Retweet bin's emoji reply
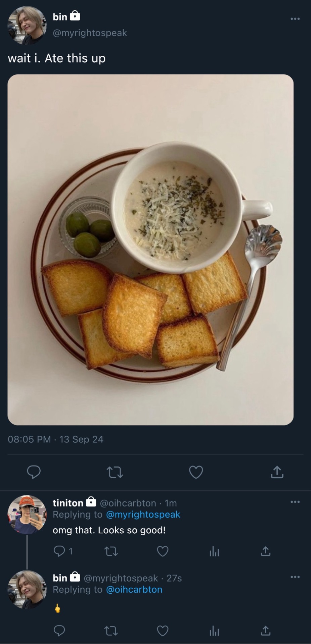 [x=111, y=631]
